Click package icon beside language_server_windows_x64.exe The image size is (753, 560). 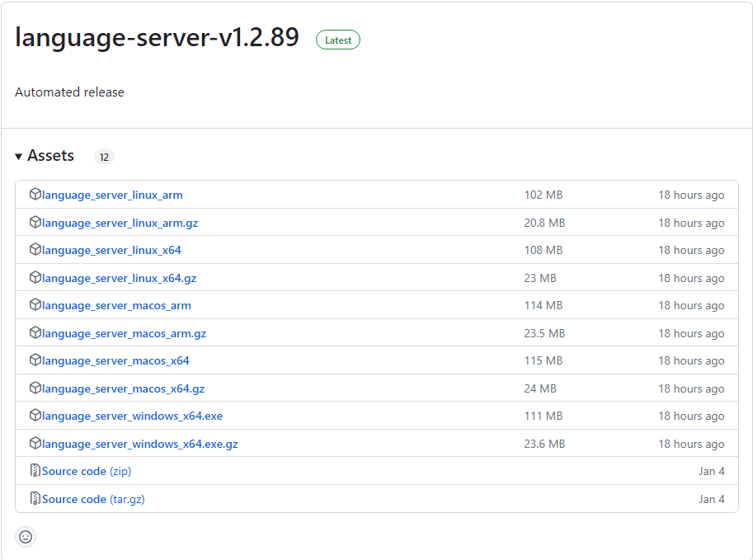click(35, 416)
